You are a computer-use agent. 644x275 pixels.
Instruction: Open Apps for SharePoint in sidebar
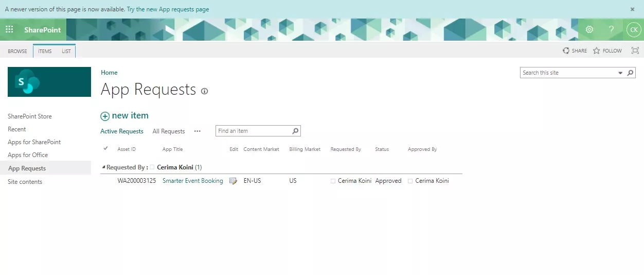coord(34,142)
